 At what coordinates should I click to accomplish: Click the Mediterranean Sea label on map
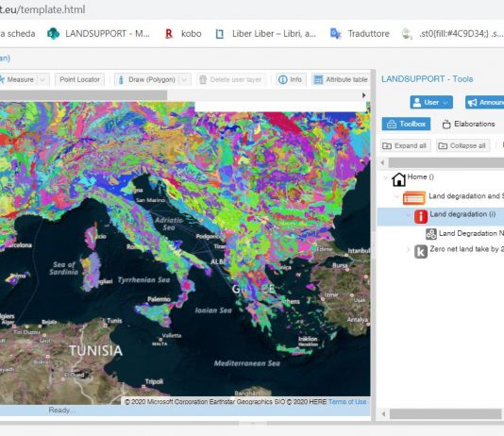(x=247, y=363)
